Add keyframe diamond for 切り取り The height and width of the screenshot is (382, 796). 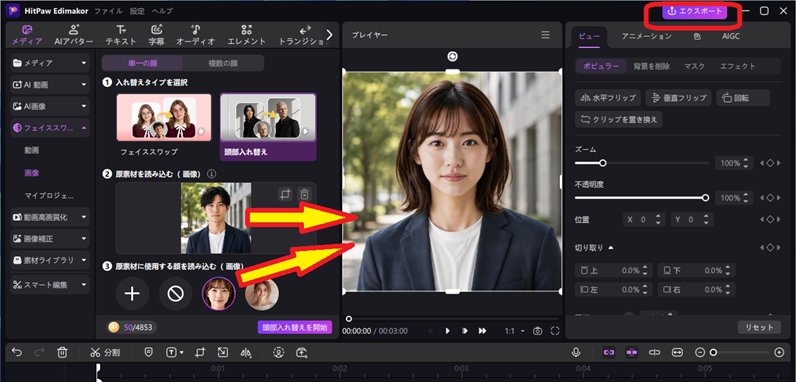770,247
